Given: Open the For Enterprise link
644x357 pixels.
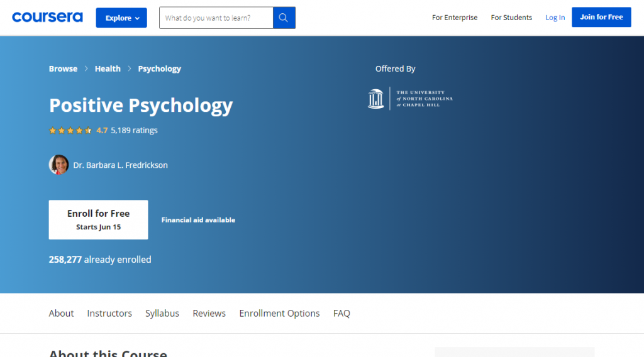Looking at the screenshot, I should pos(454,18).
